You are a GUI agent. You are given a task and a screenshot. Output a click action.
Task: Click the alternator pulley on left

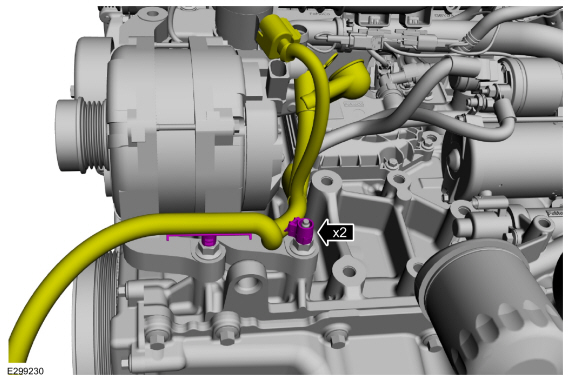coord(82,135)
